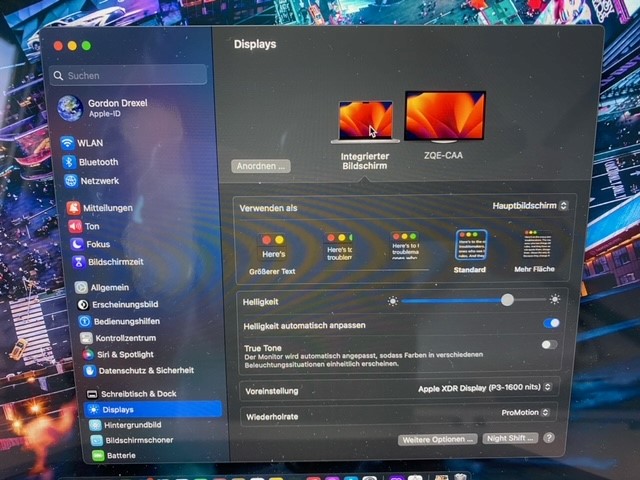Click the True Tone label text
This screenshot has width=640, height=480.
pyautogui.click(x=263, y=348)
